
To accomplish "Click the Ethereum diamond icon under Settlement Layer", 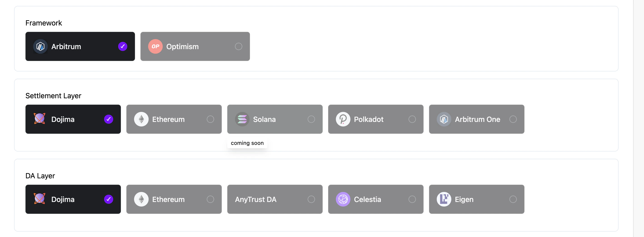I will 142,119.
